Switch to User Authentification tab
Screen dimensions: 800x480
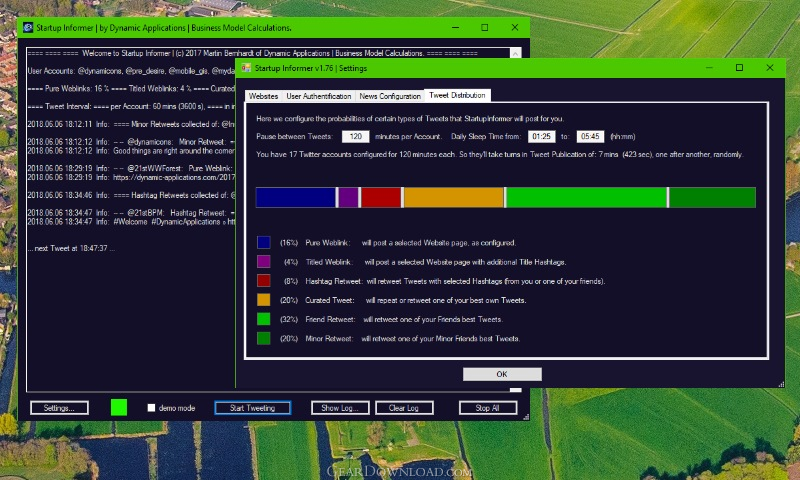[x=318, y=96]
